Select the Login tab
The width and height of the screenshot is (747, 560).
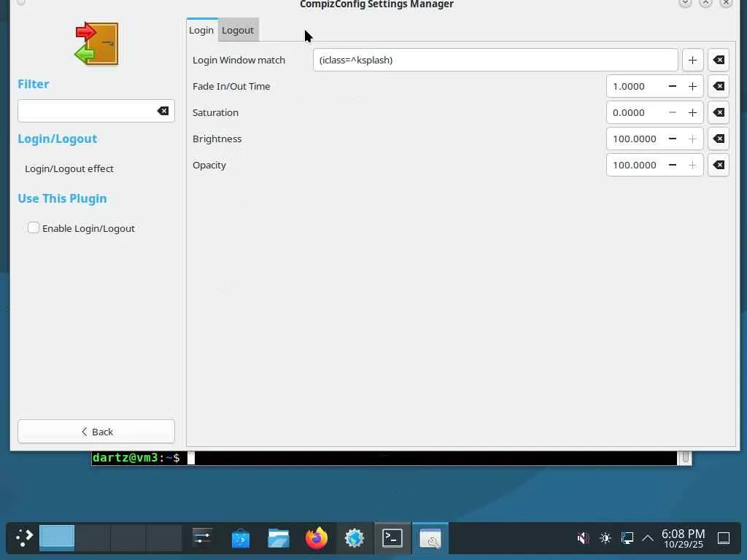[201, 30]
